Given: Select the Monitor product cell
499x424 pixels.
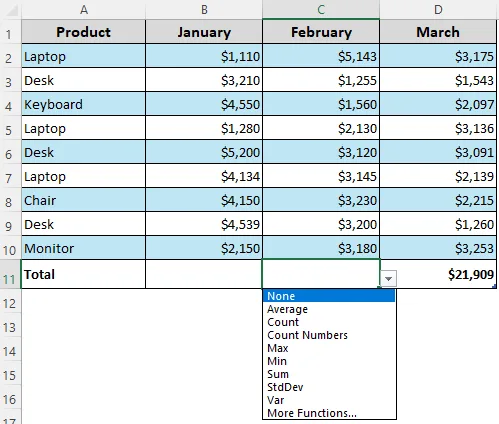Looking at the screenshot, I should click(x=84, y=248).
